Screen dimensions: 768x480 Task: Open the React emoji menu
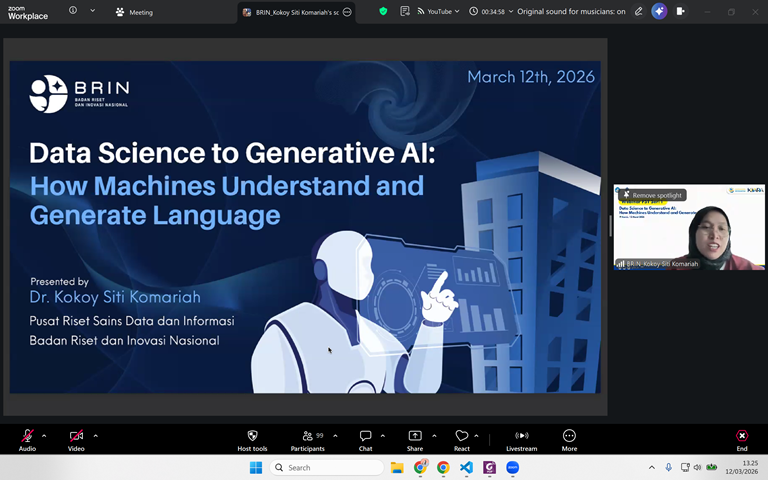coord(462,436)
